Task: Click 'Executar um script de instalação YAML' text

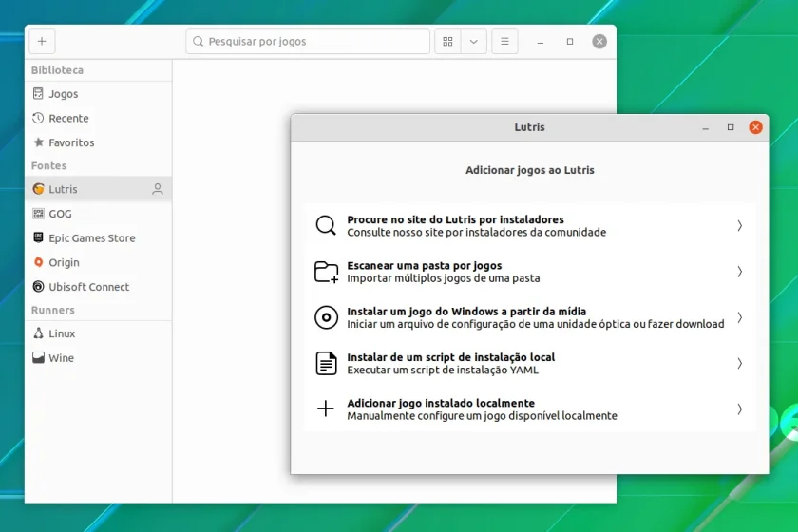Action: [x=443, y=370]
